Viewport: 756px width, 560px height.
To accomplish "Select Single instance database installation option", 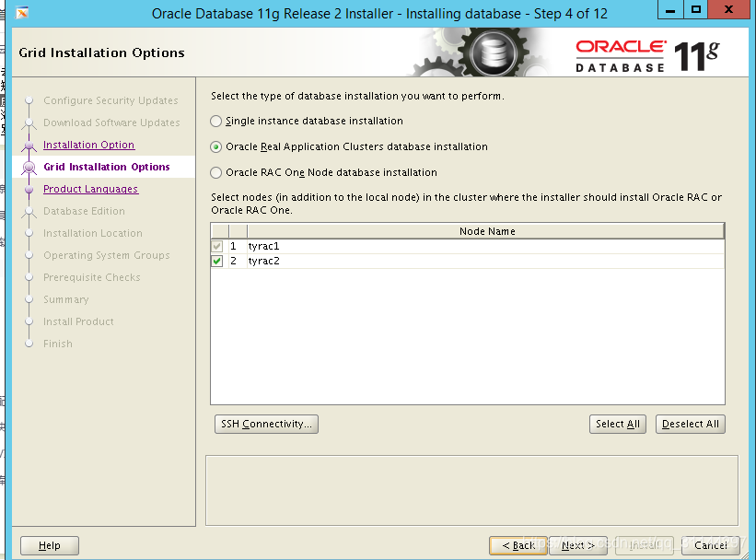I will pyautogui.click(x=216, y=121).
